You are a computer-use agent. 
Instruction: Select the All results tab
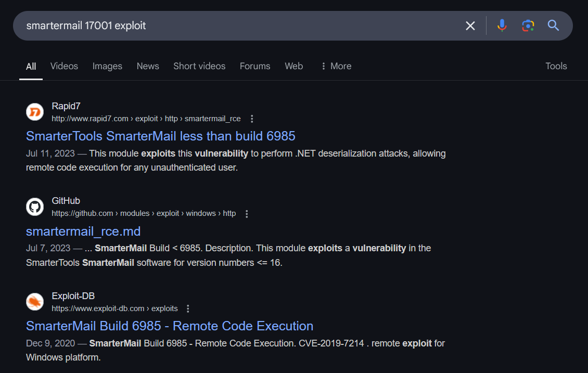[x=31, y=67]
